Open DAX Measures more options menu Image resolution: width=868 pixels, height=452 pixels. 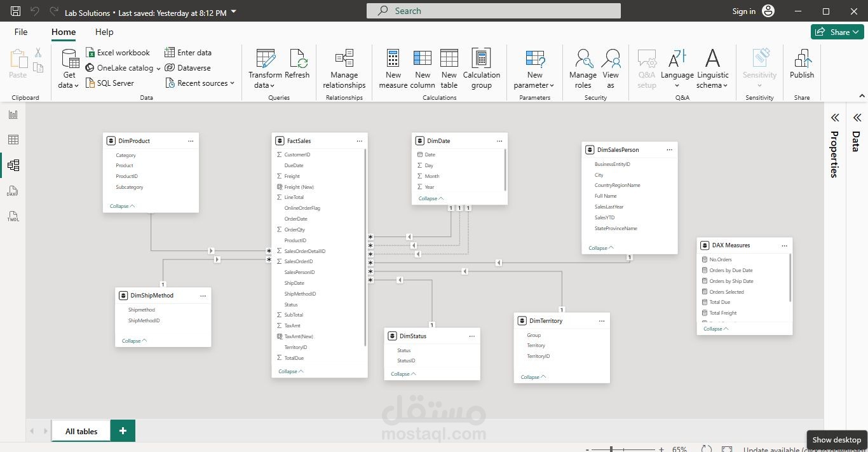click(x=784, y=245)
